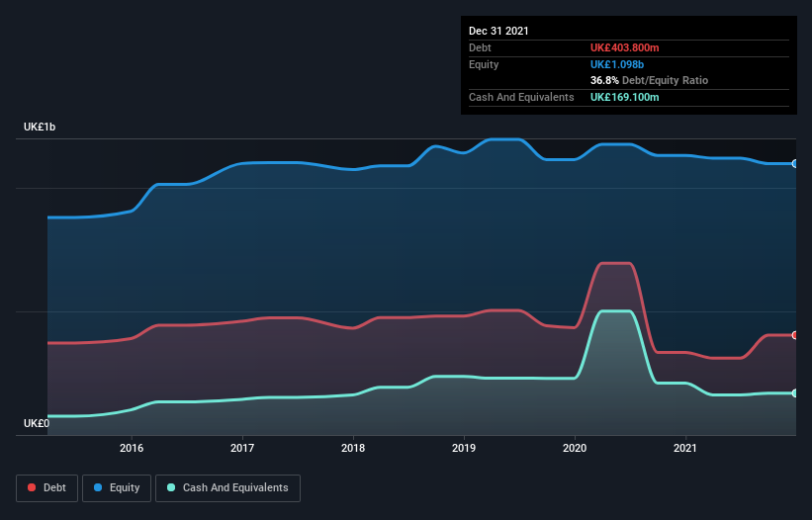Click the 2018 x-axis label

pyautogui.click(x=353, y=448)
